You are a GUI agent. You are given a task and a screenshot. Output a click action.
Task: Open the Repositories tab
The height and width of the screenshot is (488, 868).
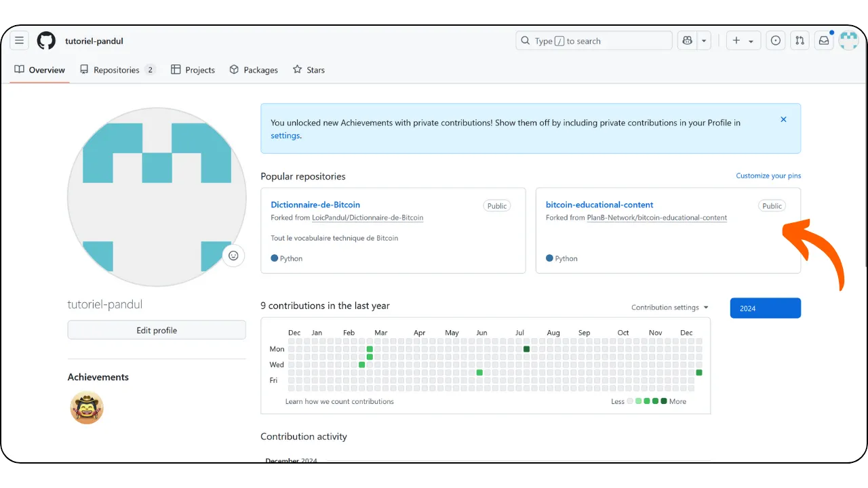[x=117, y=70]
